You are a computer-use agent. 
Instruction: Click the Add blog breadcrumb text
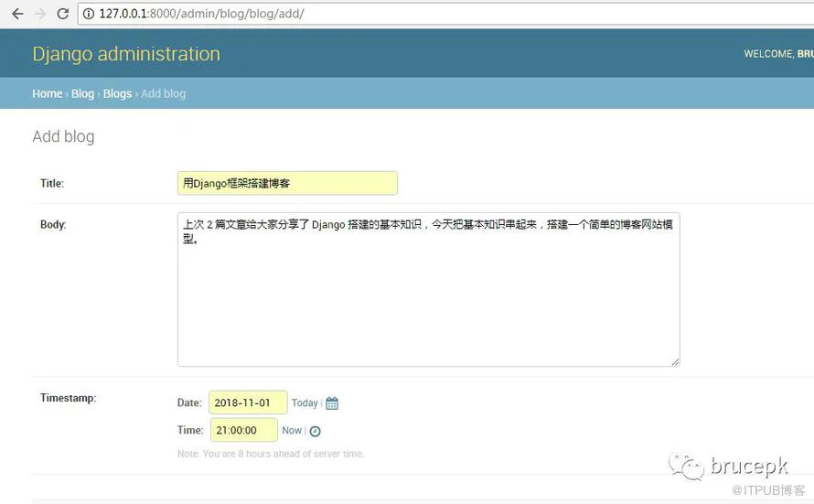click(163, 94)
